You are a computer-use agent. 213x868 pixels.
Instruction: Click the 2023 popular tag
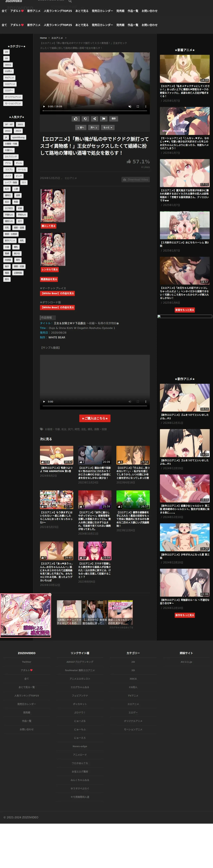pos(18,131)
